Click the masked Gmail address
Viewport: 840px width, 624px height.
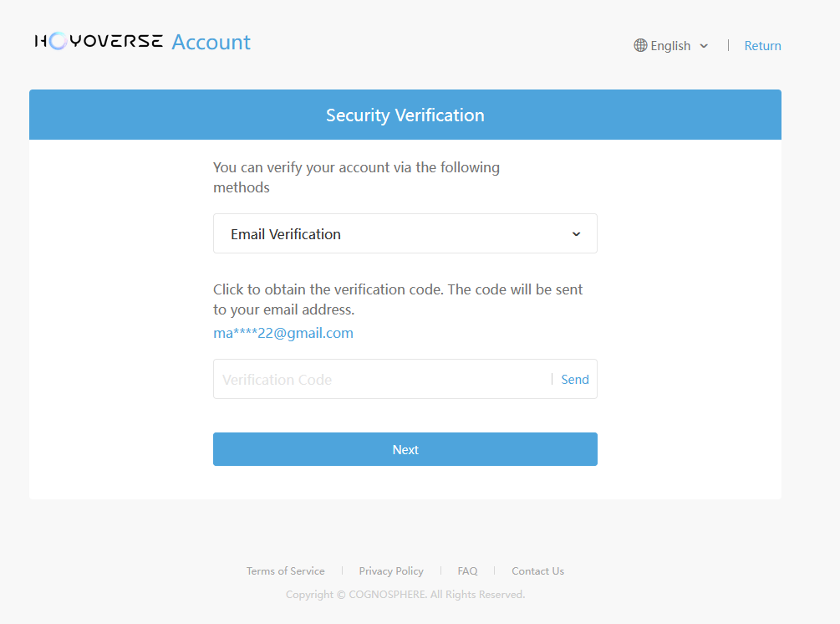pos(283,333)
